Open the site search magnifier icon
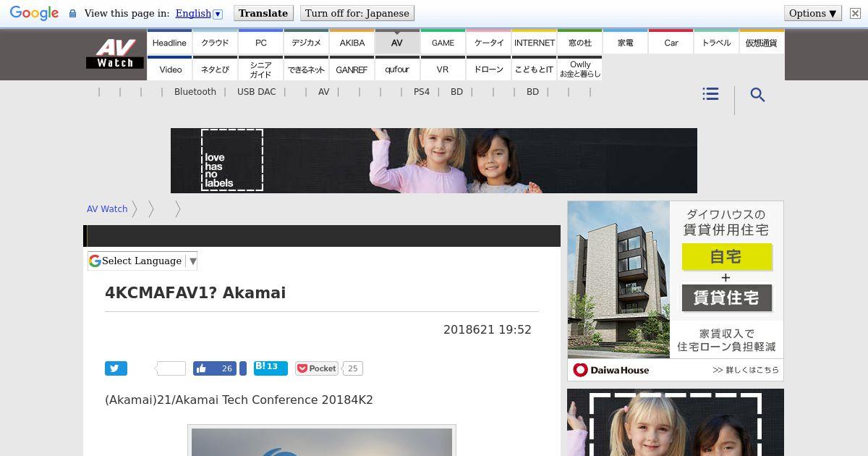Screen dimensions: 868x456 tap(757, 95)
